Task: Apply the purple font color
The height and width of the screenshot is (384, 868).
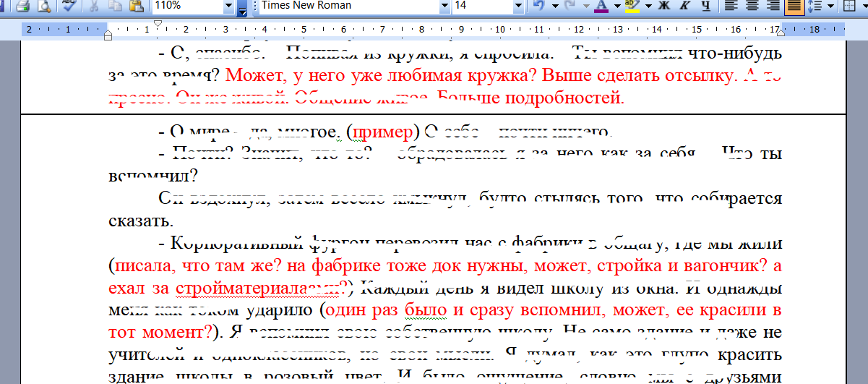Action: coord(601,7)
